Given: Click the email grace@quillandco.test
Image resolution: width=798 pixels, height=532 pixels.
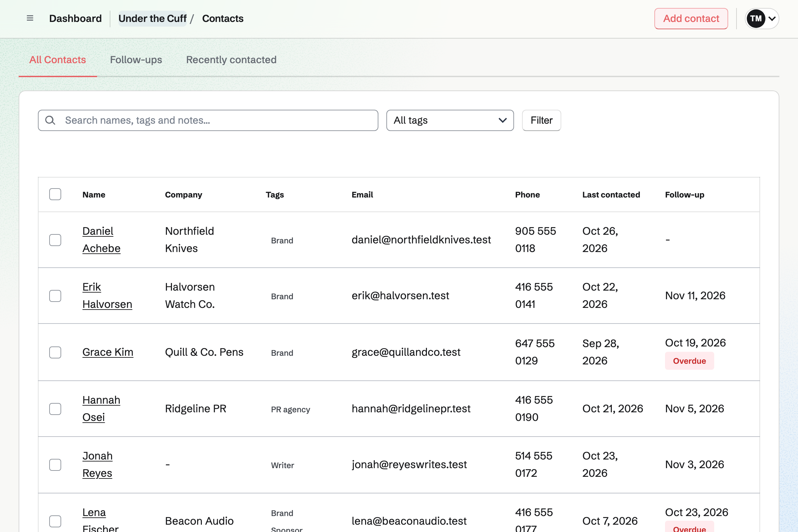Looking at the screenshot, I should click(406, 352).
